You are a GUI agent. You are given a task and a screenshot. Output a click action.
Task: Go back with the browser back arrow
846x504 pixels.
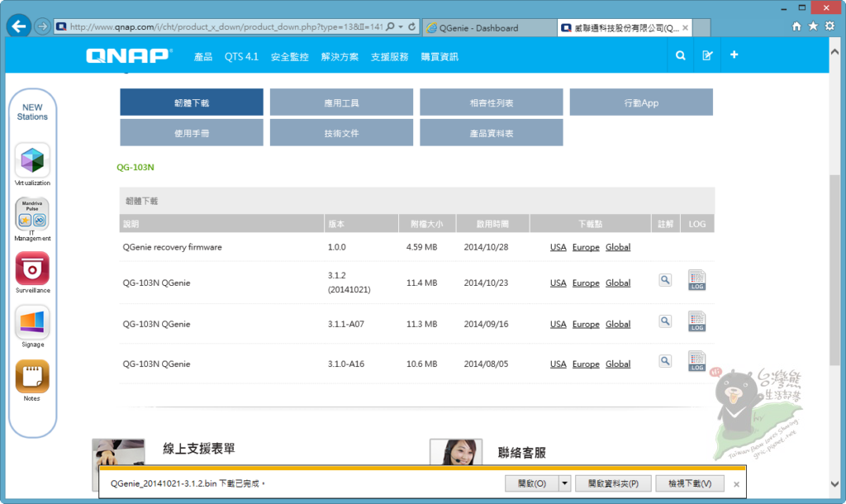(x=19, y=26)
